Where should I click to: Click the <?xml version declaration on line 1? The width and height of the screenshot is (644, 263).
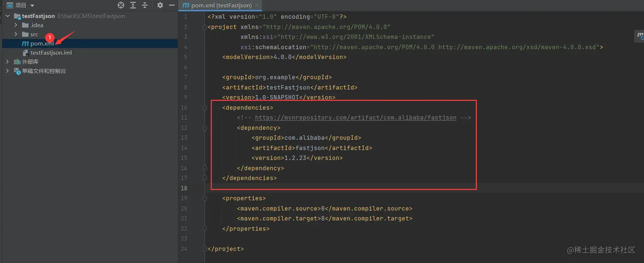277,17
